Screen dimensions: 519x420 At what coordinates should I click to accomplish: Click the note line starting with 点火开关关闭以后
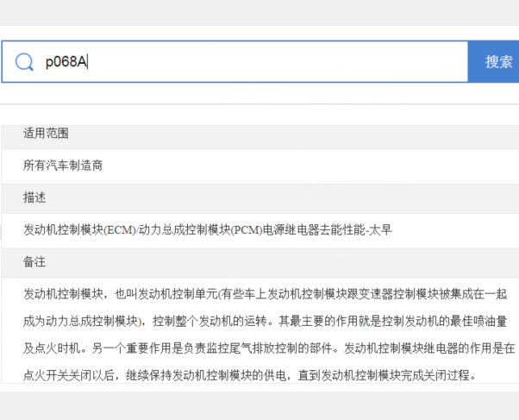click(x=250, y=375)
